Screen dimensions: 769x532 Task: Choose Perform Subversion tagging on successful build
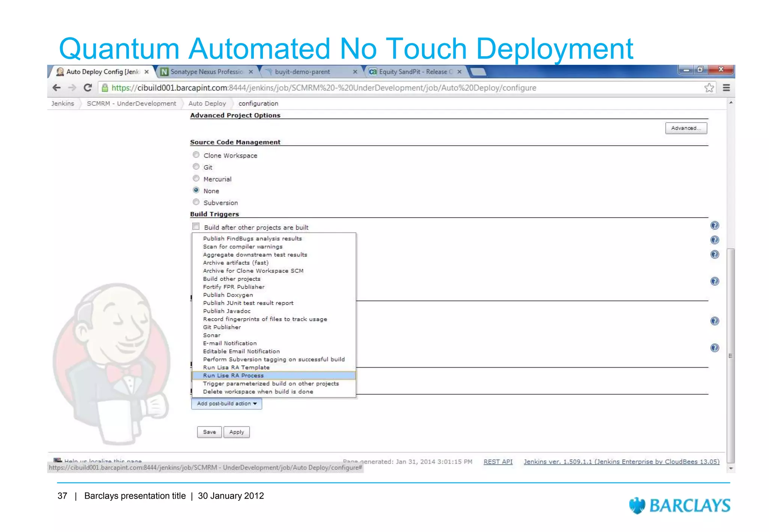point(274,360)
